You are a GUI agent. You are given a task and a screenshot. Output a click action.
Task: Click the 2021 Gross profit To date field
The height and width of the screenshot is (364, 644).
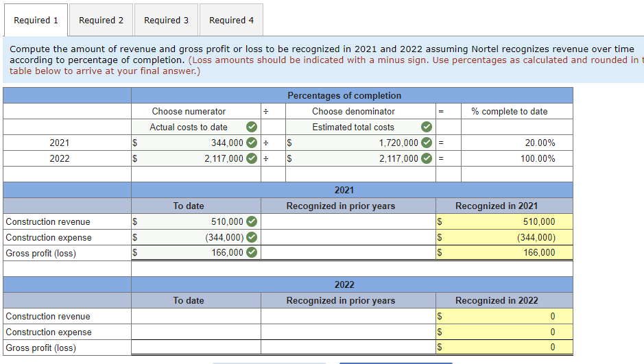pyautogui.click(x=196, y=253)
